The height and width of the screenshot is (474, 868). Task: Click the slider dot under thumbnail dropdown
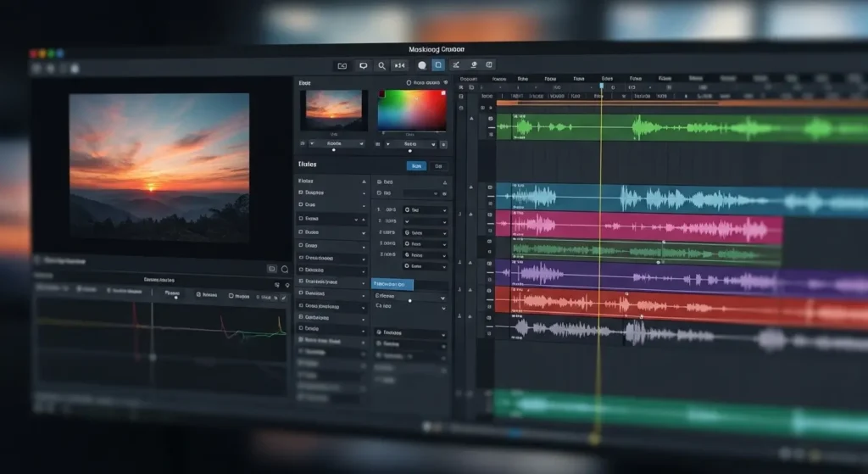[x=333, y=150]
